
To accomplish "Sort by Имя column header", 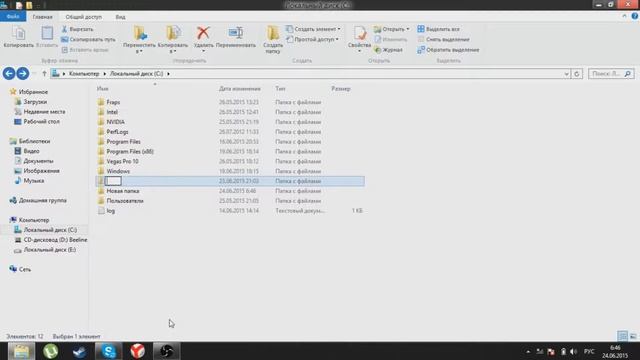I will [x=102, y=89].
